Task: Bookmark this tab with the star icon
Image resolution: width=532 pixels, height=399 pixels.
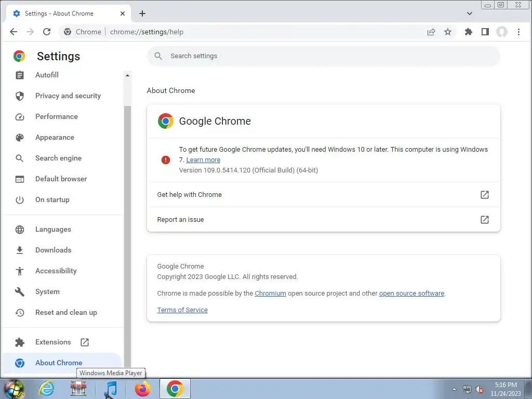Action: 448,32
